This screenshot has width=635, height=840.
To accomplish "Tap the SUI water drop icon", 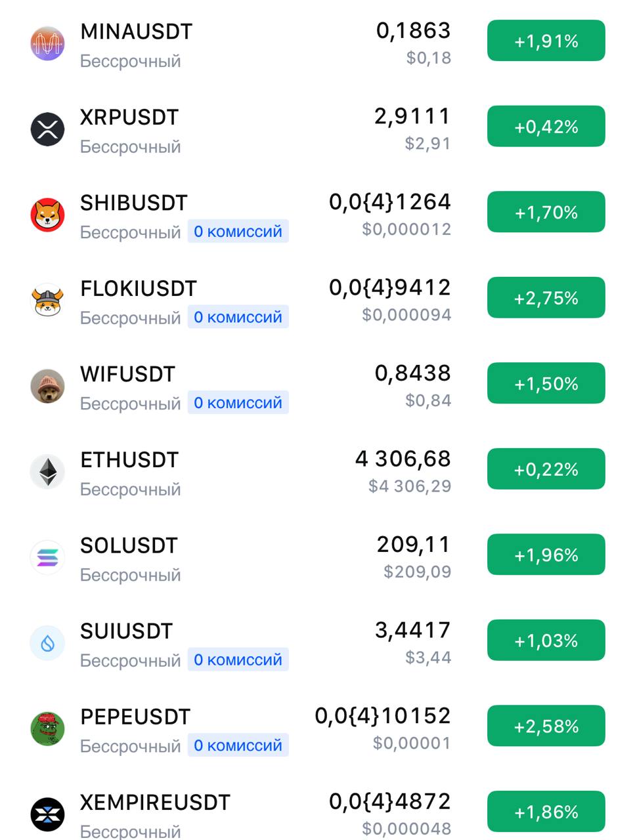I will [x=47, y=643].
